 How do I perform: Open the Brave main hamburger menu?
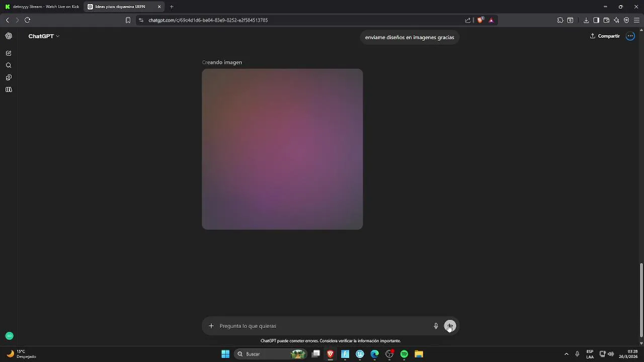click(636, 20)
